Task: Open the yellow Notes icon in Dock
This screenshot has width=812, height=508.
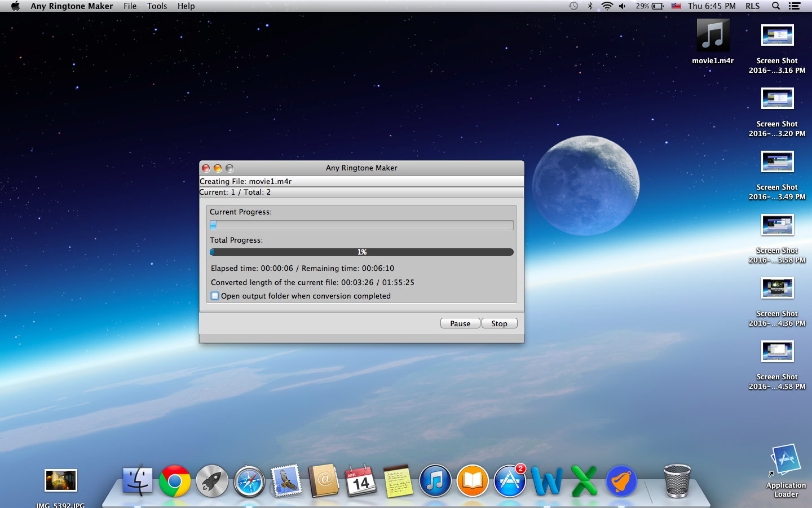Action: 398,481
